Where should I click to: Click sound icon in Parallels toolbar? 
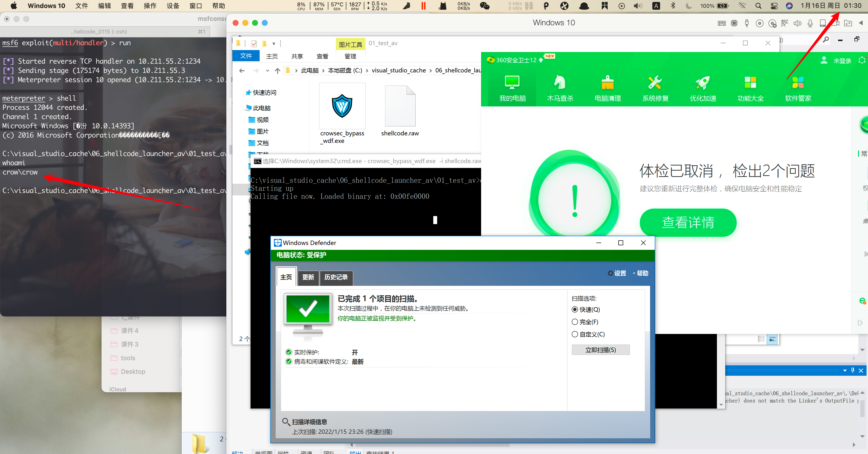(x=797, y=23)
